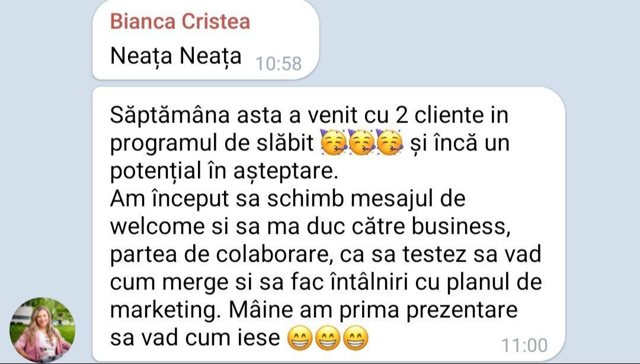
Task: Click the word "welcome" in the message
Action: 157,227
